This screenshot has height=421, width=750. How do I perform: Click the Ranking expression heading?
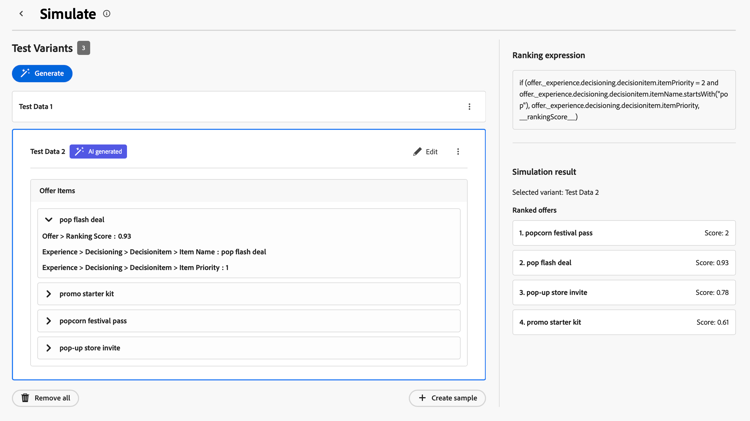coord(549,55)
